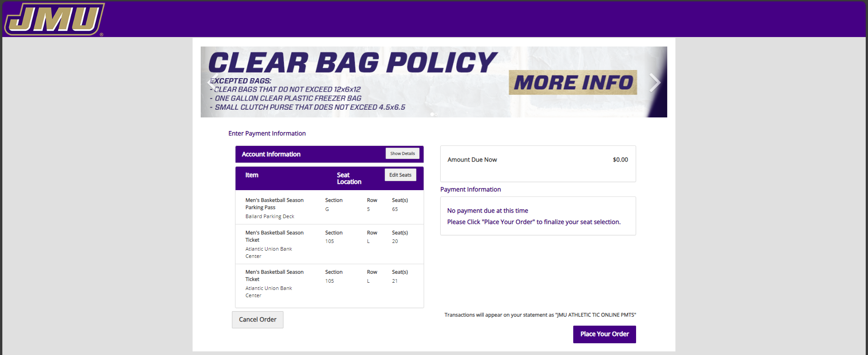Click the Seat Location column header
The height and width of the screenshot is (355, 868).
(x=349, y=178)
